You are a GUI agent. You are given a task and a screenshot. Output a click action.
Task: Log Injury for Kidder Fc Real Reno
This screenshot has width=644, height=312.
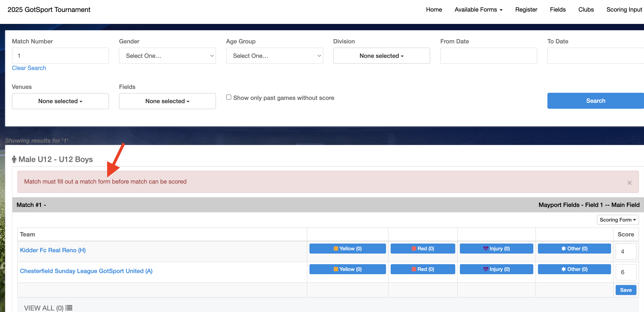click(x=496, y=249)
